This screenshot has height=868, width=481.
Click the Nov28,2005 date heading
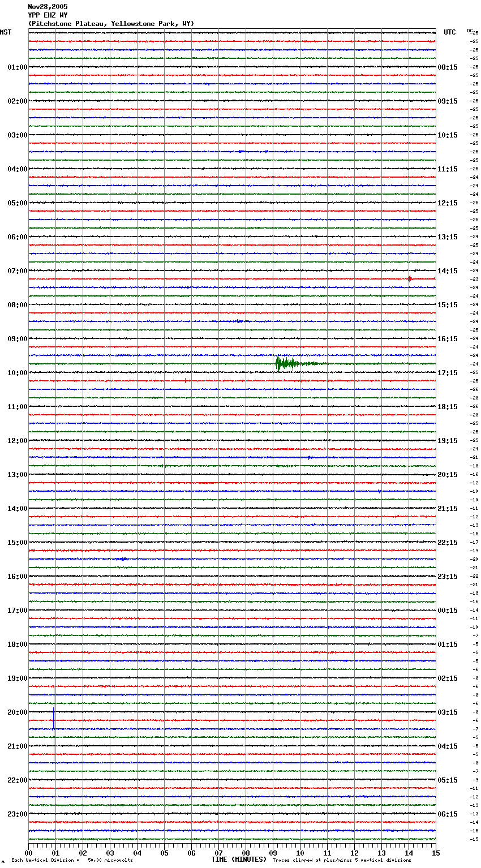tap(48, 7)
